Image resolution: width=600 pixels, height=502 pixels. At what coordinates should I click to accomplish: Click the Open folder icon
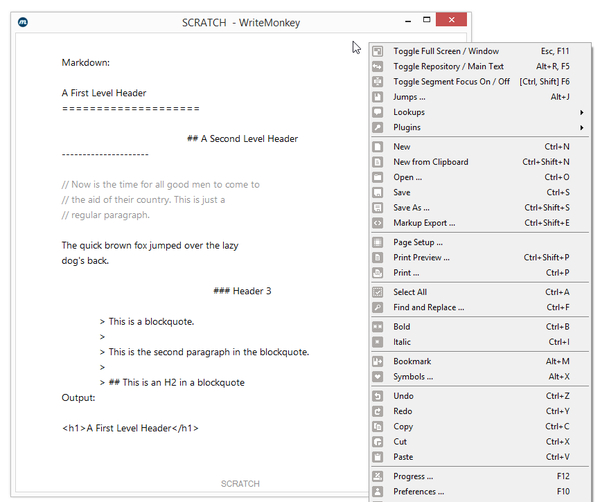(x=378, y=178)
